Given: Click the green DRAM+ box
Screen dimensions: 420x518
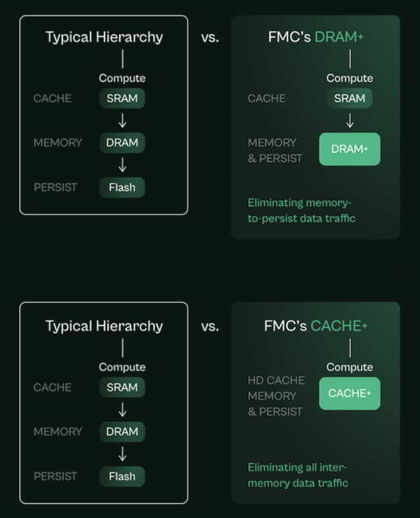Looking at the screenshot, I should [350, 149].
